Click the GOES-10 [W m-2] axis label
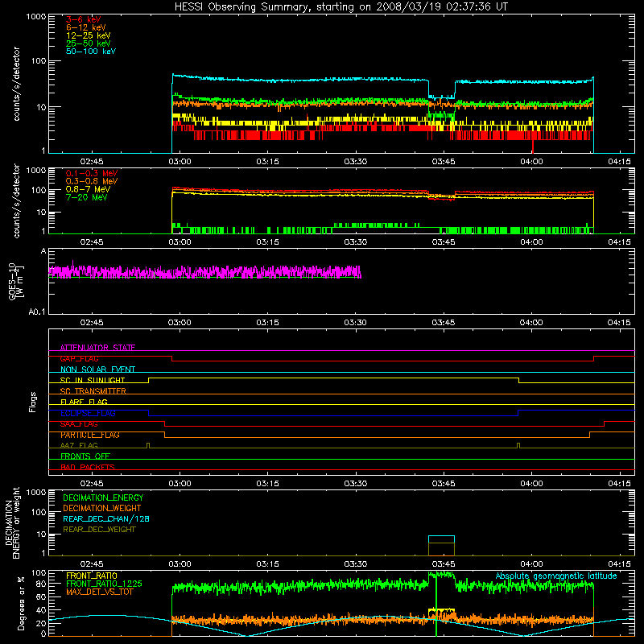 point(15,281)
